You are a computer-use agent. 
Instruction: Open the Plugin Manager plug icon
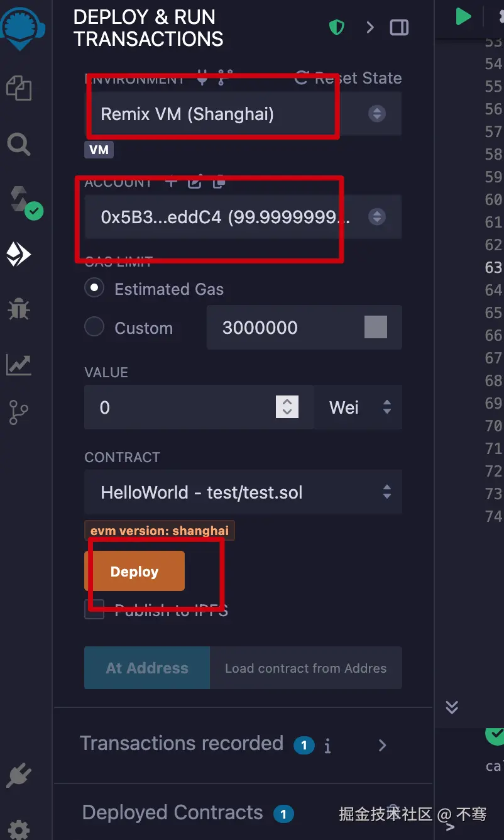point(19,776)
